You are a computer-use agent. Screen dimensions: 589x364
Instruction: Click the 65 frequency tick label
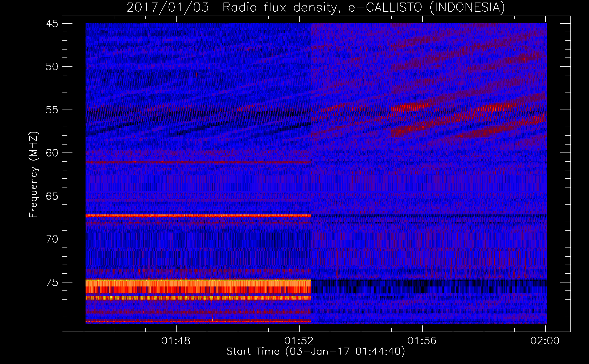pyautogui.click(x=52, y=196)
